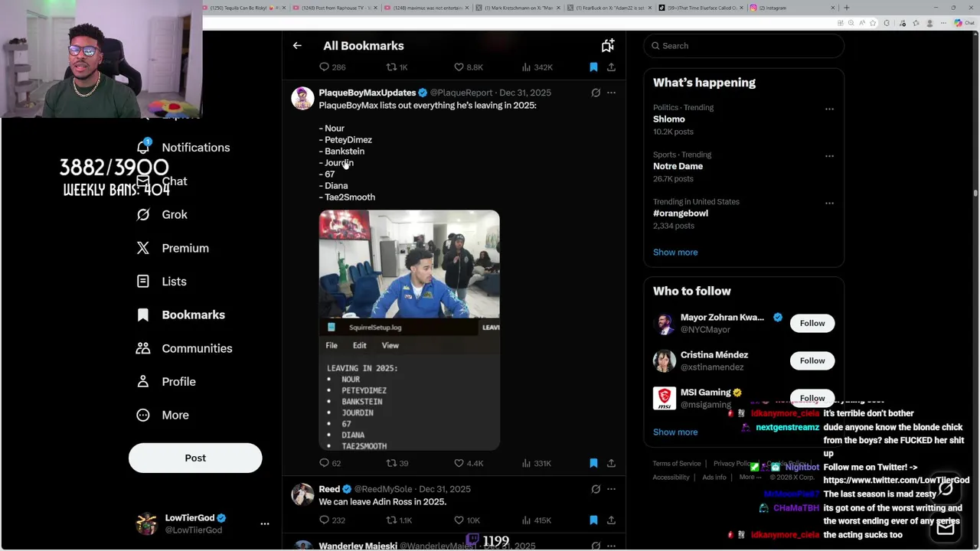
Task: Open more options on Reed's post
Action: pyautogui.click(x=611, y=489)
